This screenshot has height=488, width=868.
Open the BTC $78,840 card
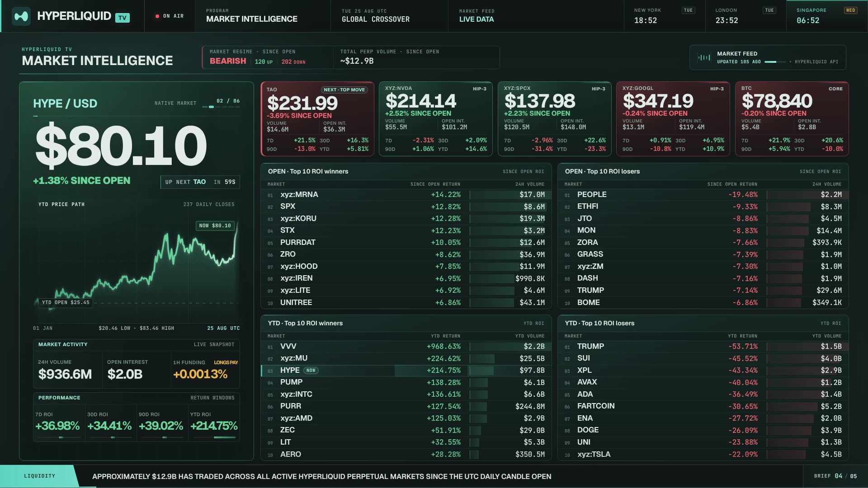(x=792, y=119)
